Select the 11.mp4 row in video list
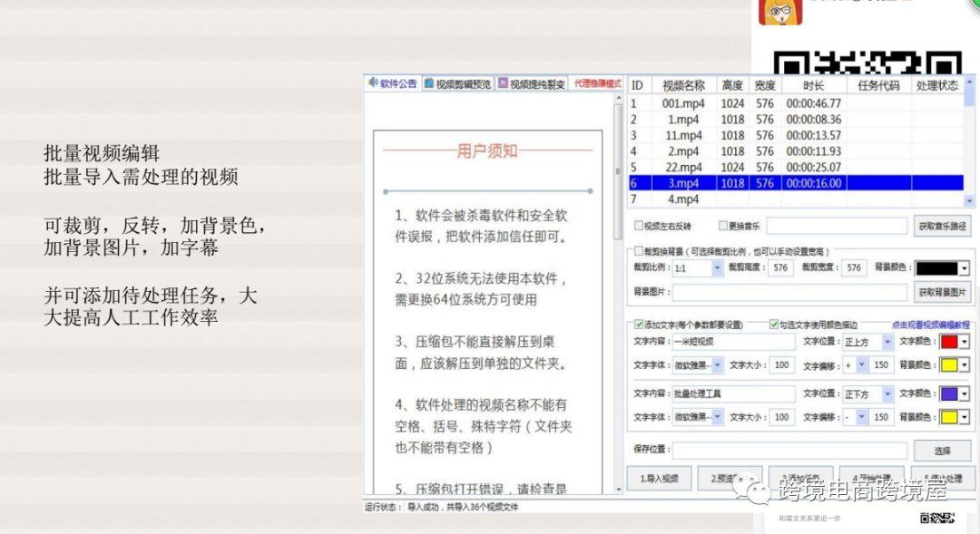Image resolution: width=980 pixels, height=534 pixels. click(796, 135)
